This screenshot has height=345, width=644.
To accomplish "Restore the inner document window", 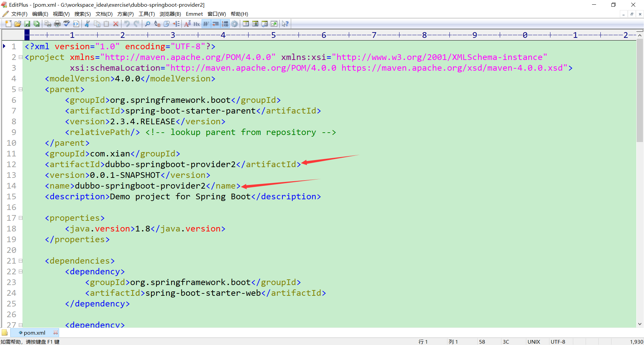I will pyautogui.click(x=632, y=14).
